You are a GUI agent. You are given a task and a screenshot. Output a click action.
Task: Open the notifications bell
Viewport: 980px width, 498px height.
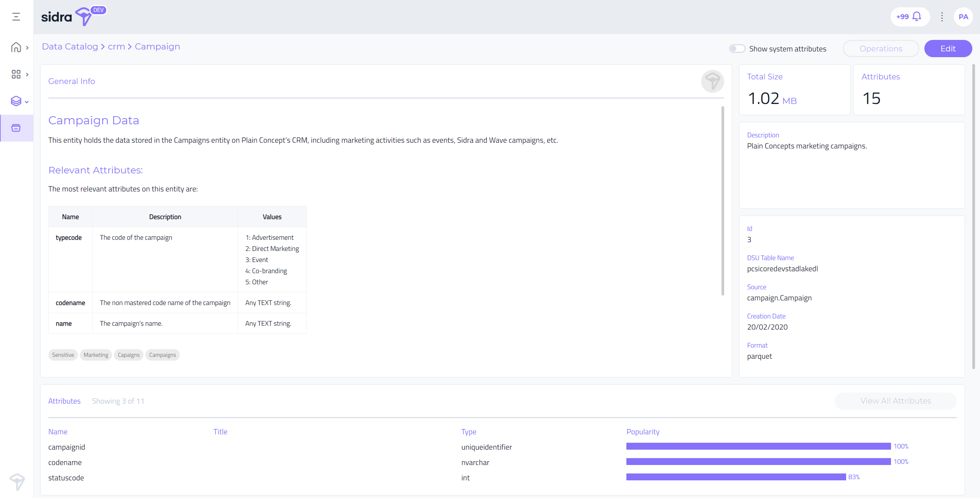pos(916,16)
